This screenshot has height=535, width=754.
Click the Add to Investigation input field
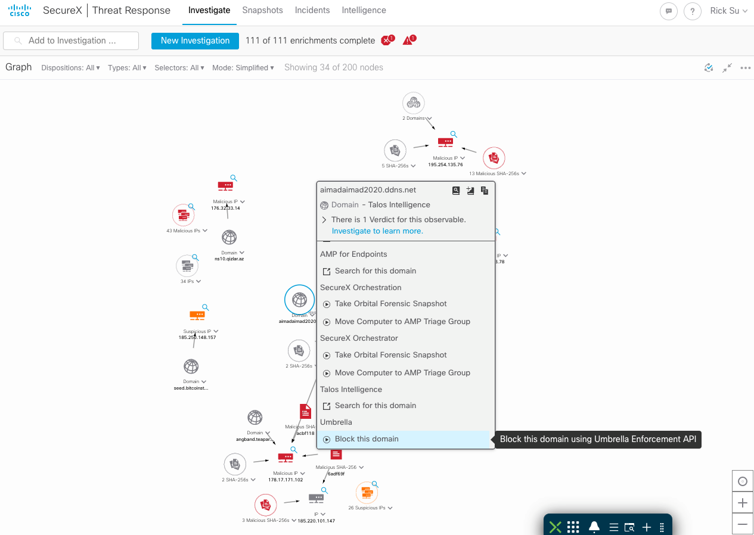(x=71, y=41)
